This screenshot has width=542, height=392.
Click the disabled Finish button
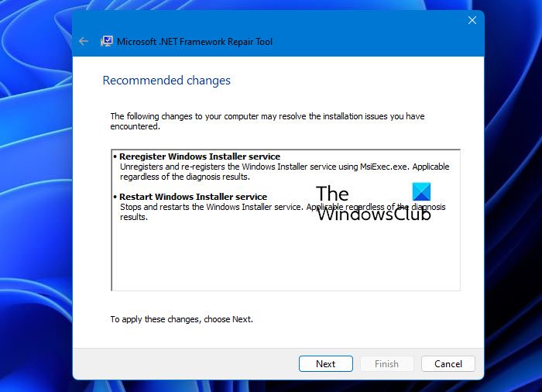click(x=387, y=363)
